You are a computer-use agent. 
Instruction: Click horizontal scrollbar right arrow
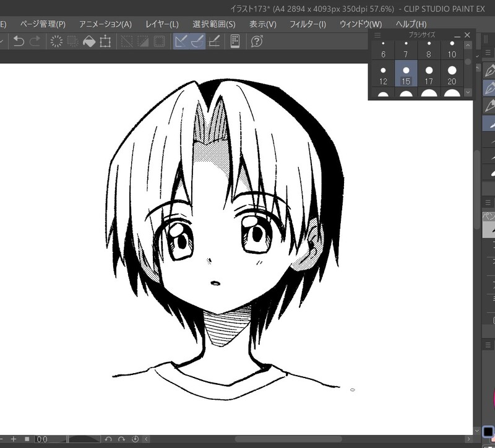click(x=468, y=439)
